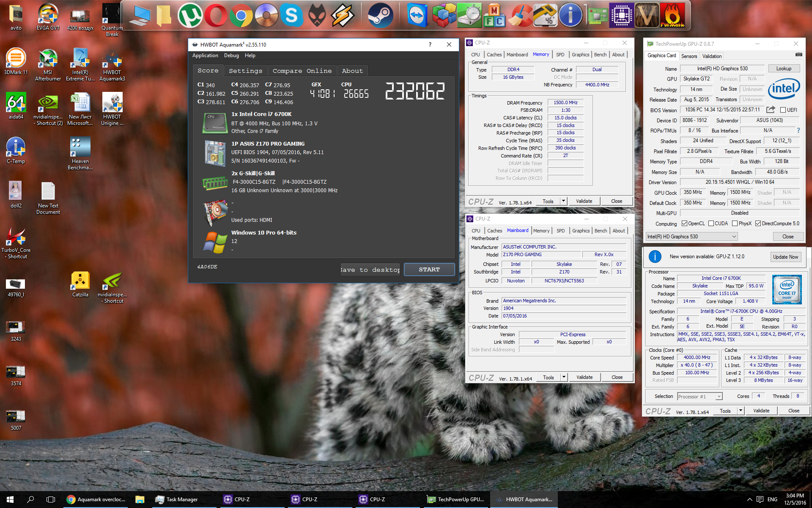Click GPU-Z bus interface question mark
Viewport: 812px width, 508px height.
[x=798, y=130]
